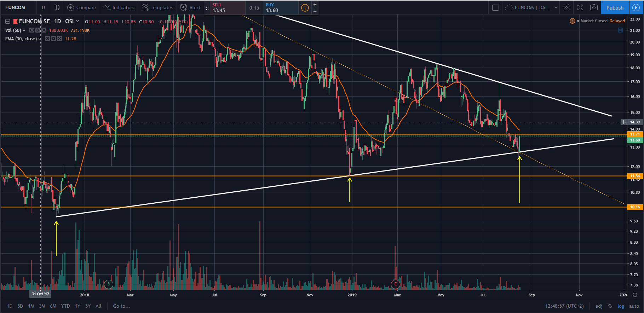644x313 pixels.
Task: Toggle adj dividend adjustment
Action: pyautogui.click(x=599, y=306)
